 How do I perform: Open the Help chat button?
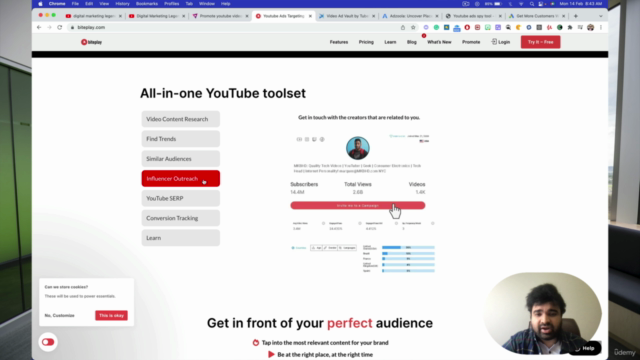(x=585, y=348)
